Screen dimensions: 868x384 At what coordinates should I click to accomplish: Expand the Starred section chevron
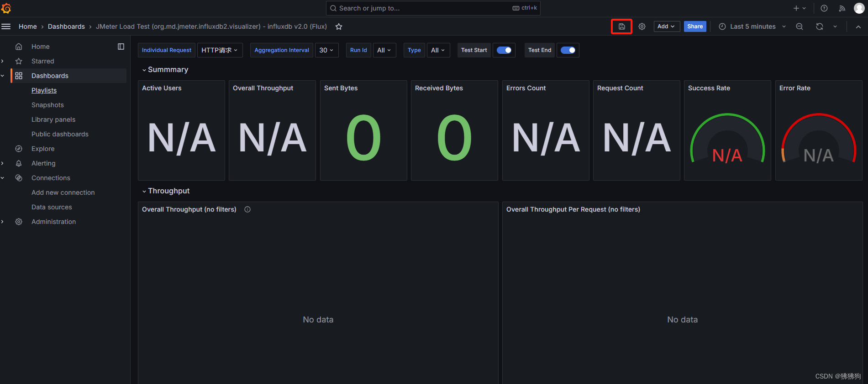coord(3,61)
